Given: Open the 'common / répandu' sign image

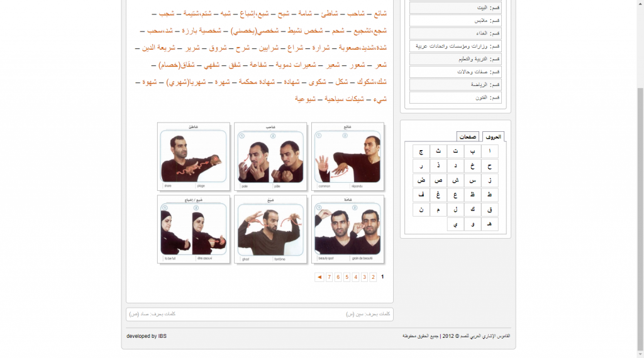Looking at the screenshot, I should click(347, 156).
